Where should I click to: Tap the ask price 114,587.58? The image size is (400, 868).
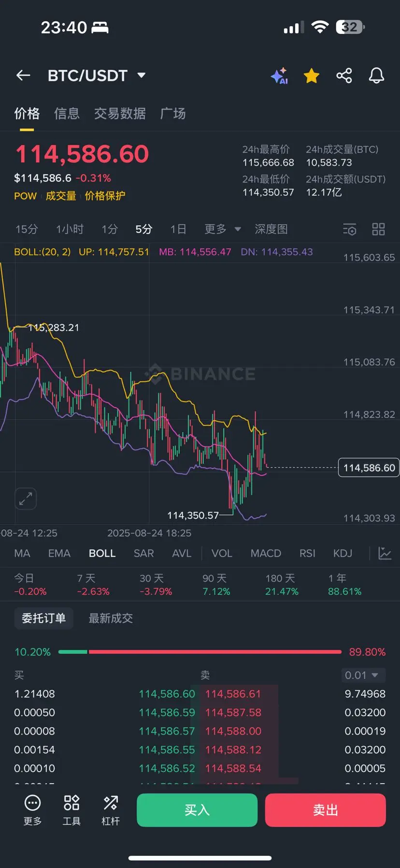[x=233, y=713]
